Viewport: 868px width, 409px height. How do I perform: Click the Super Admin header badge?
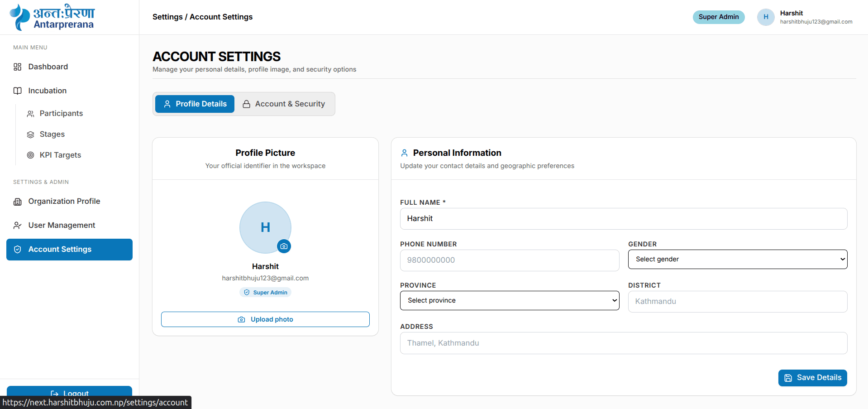point(719,17)
